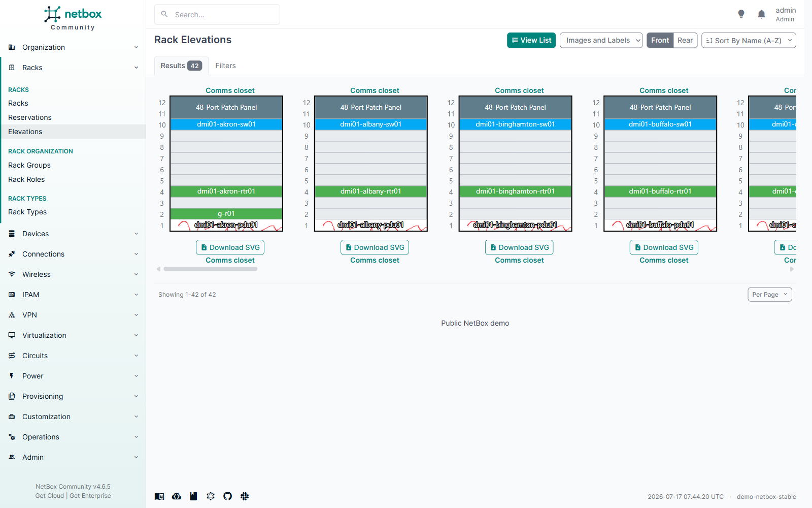Click the VPN sidebar icon

point(12,315)
